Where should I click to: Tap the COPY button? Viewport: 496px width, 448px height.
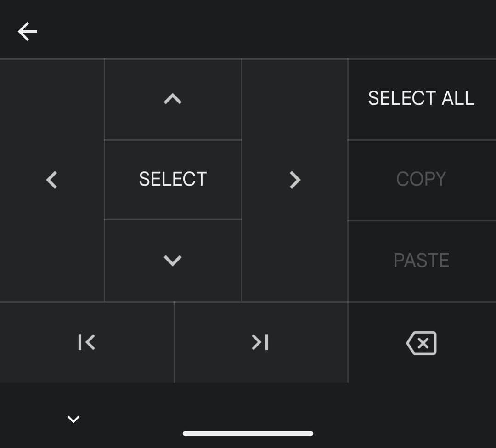pyautogui.click(x=421, y=179)
